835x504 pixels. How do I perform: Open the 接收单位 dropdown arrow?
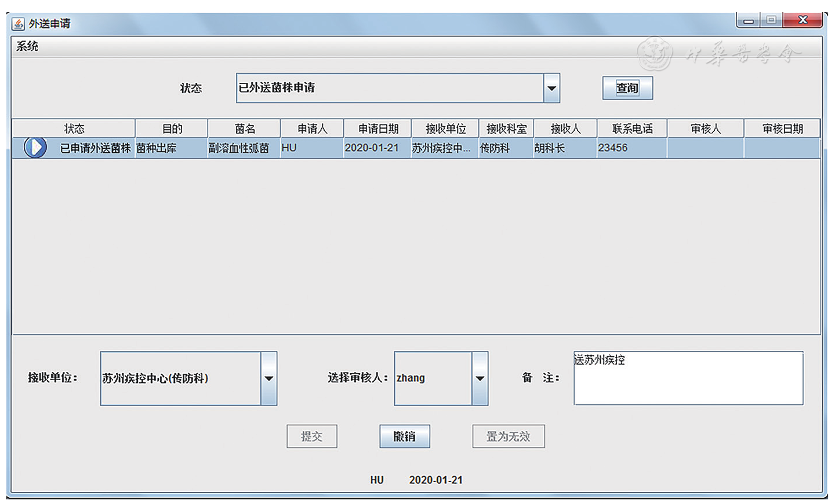[x=268, y=378]
